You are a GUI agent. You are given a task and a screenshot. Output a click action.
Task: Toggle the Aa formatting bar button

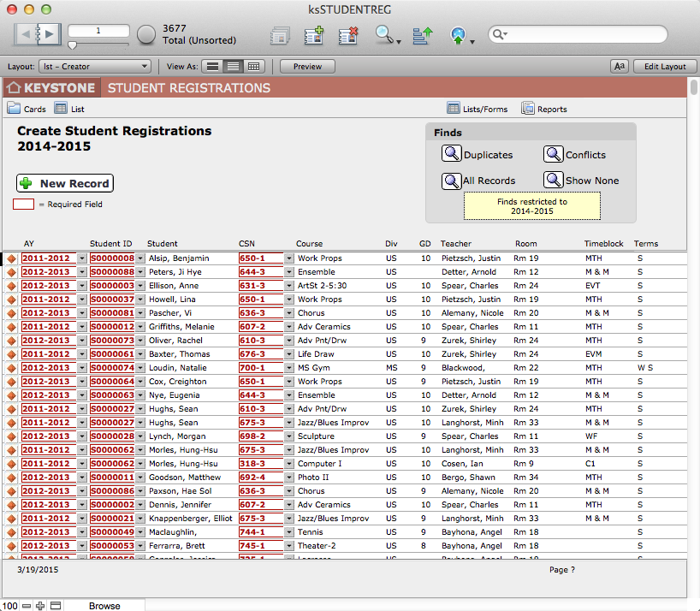[620, 67]
